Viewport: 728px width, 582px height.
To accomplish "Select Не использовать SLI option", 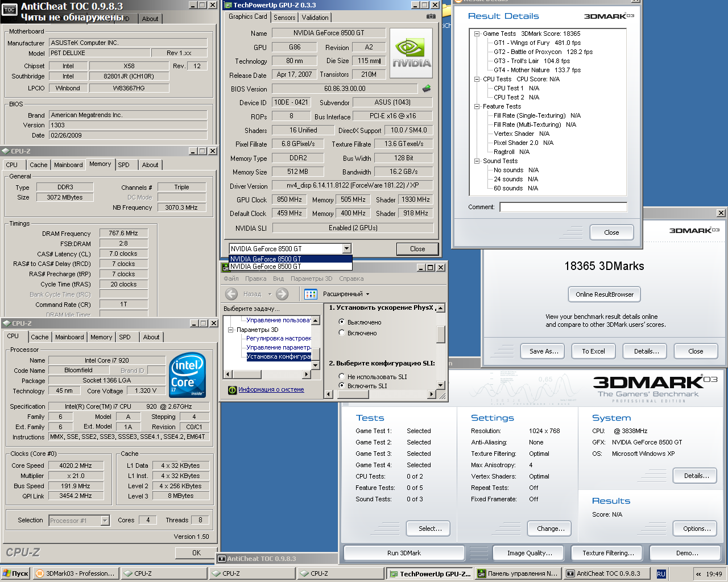I will (x=342, y=376).
